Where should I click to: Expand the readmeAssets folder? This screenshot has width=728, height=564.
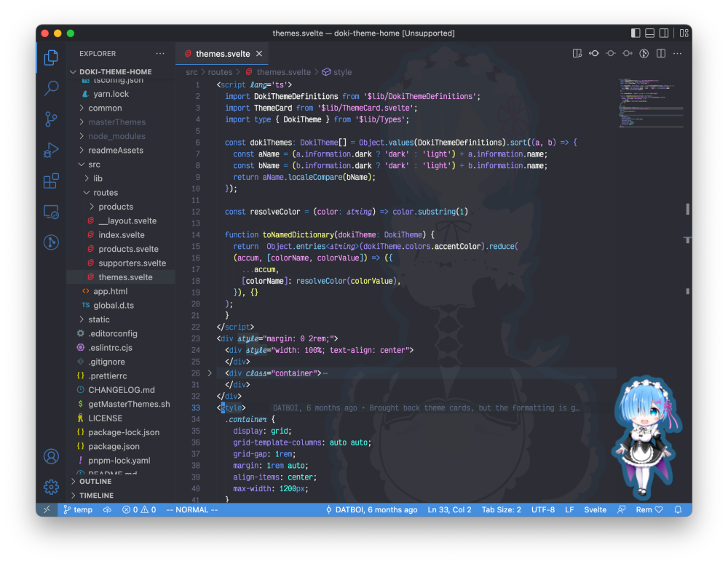[x=121, y=151]
